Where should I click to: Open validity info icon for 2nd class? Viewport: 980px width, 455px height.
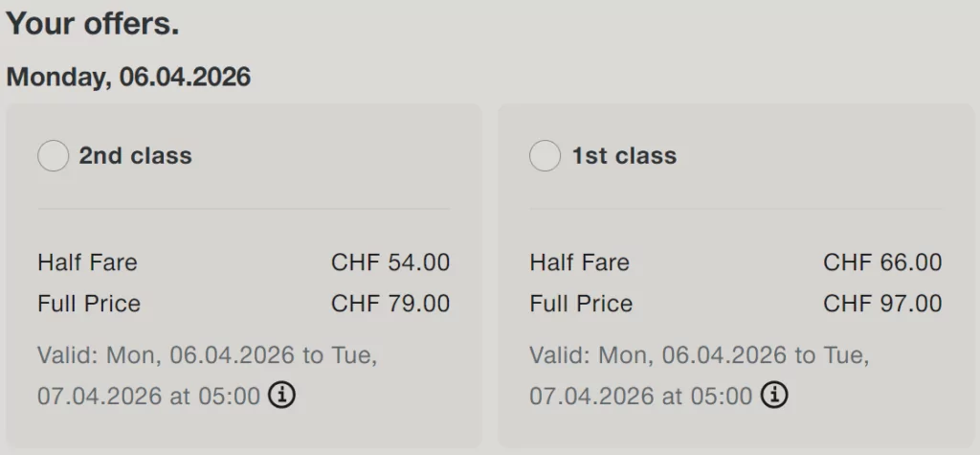tap(281, 395)
